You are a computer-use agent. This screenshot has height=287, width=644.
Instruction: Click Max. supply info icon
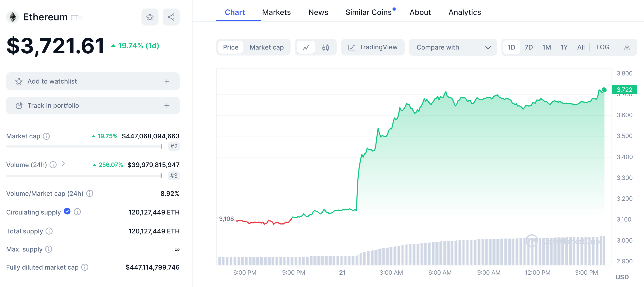48,249
